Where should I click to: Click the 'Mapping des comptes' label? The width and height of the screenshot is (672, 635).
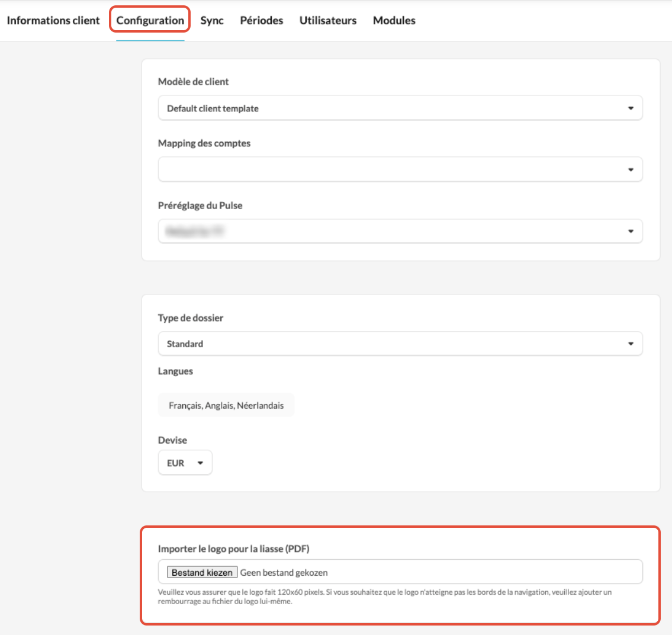204,143
